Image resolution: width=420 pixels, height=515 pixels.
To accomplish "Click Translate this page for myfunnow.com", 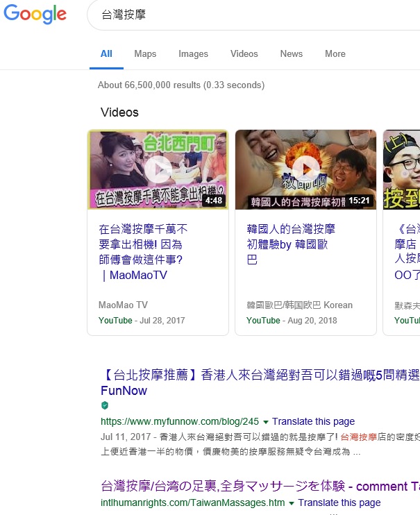I will point(313,421).
